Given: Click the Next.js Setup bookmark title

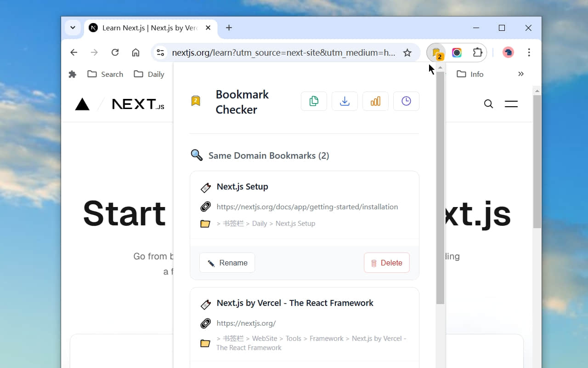Looking at the screenshot, I should (x=242, y=187).
